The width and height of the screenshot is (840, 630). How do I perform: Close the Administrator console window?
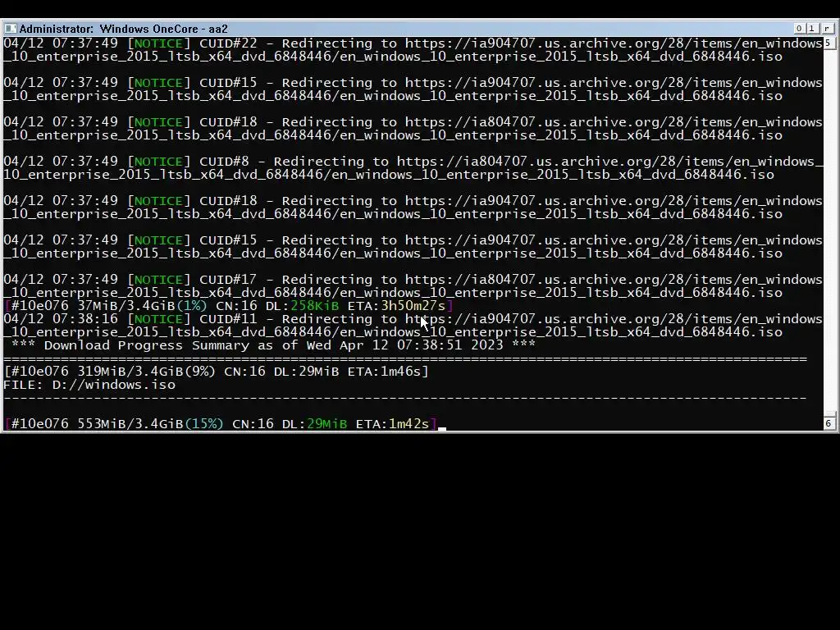(x=828, y=29)
